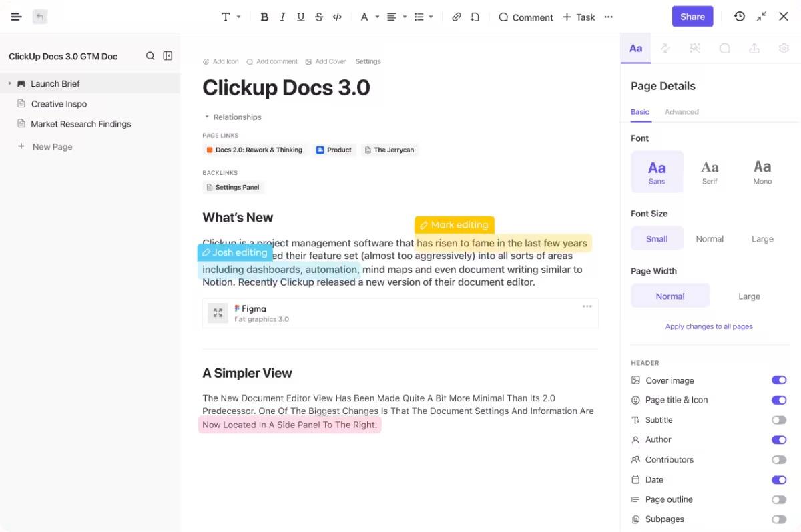Image resolution: width=801 pixels, height=532 pixels.
Task: Open Settings above the title
Action: pyautogui.click(x=368, y=61)
